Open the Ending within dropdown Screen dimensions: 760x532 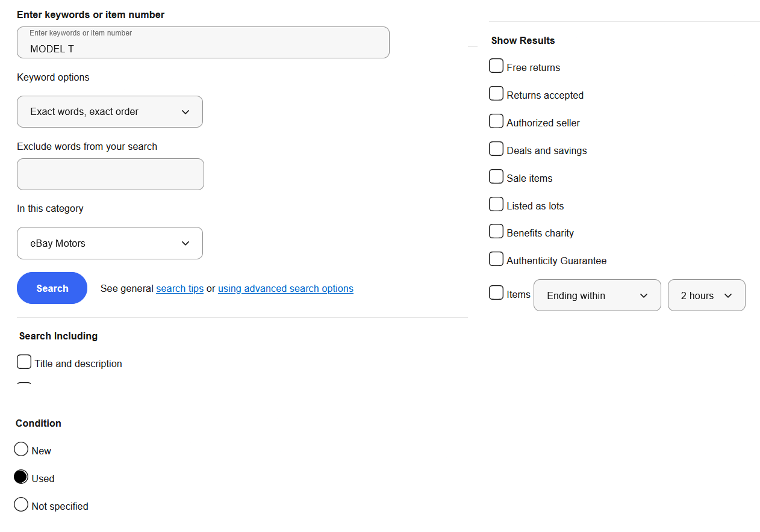click(597, 295)
